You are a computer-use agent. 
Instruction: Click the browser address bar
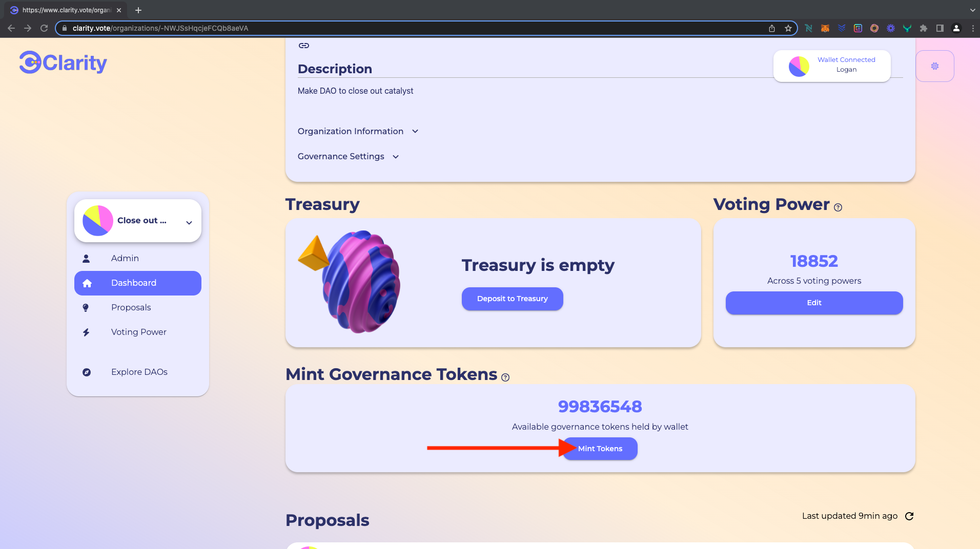pyautogui.click(x=410, y=28)
